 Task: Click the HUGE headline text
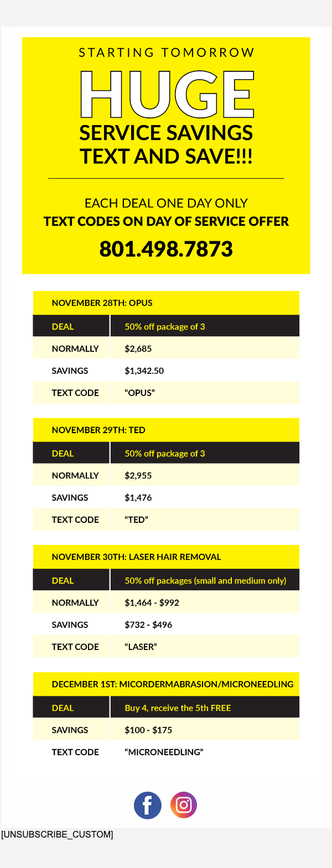[166, 94]
